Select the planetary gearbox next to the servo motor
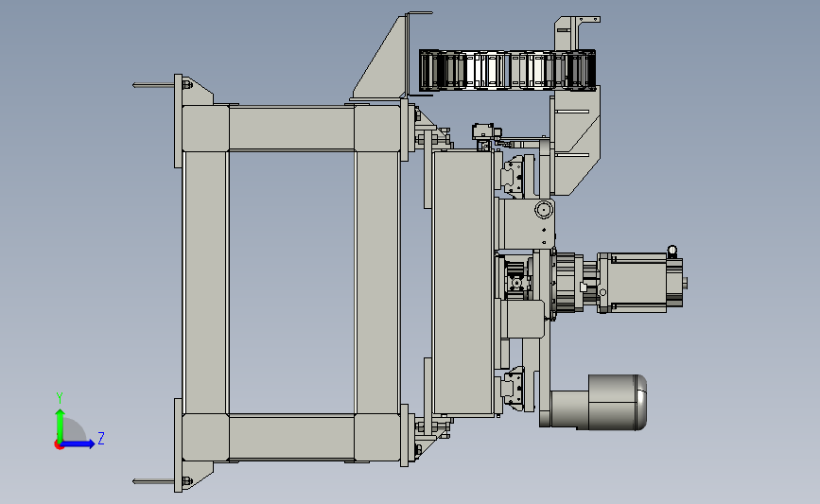The width and height of the screenshot is (820, 504). 569,283
